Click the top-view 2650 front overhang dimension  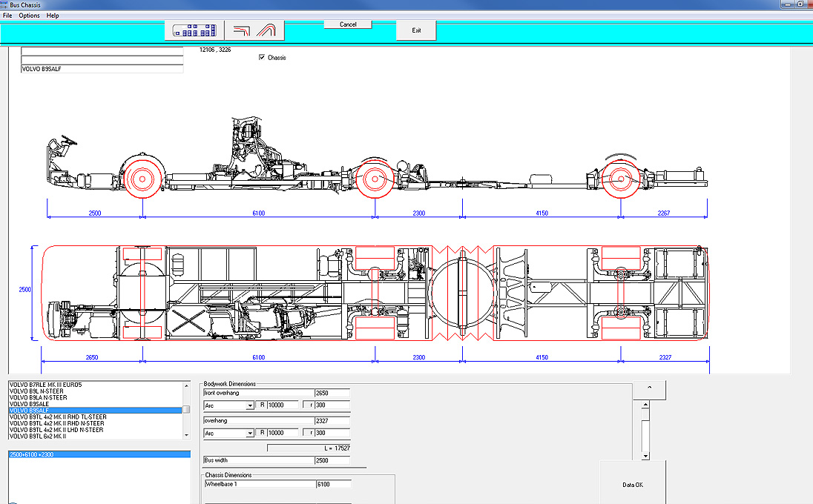click(x=92, y=357)
